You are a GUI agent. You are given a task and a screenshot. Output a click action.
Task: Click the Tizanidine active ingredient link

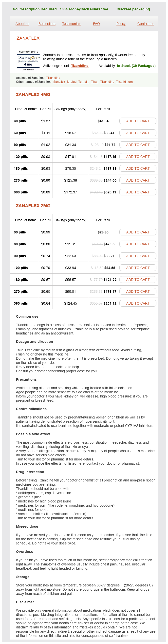click(x=80, y=66)
